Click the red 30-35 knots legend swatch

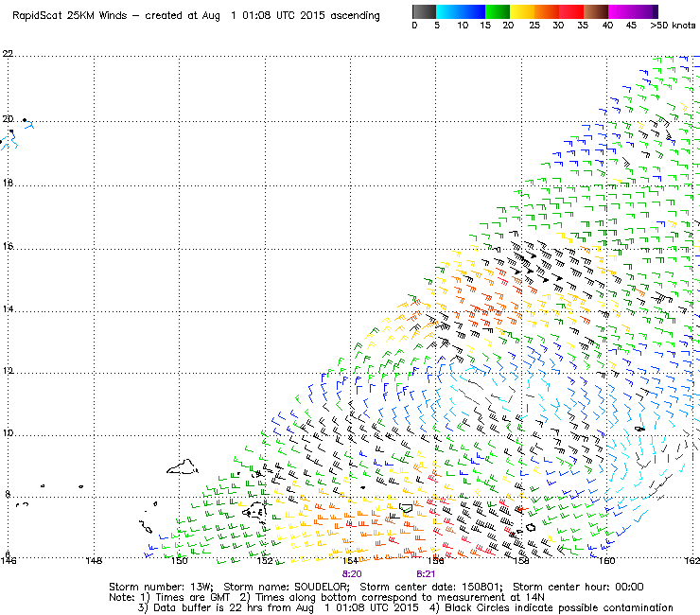click(x=571, y=11)
